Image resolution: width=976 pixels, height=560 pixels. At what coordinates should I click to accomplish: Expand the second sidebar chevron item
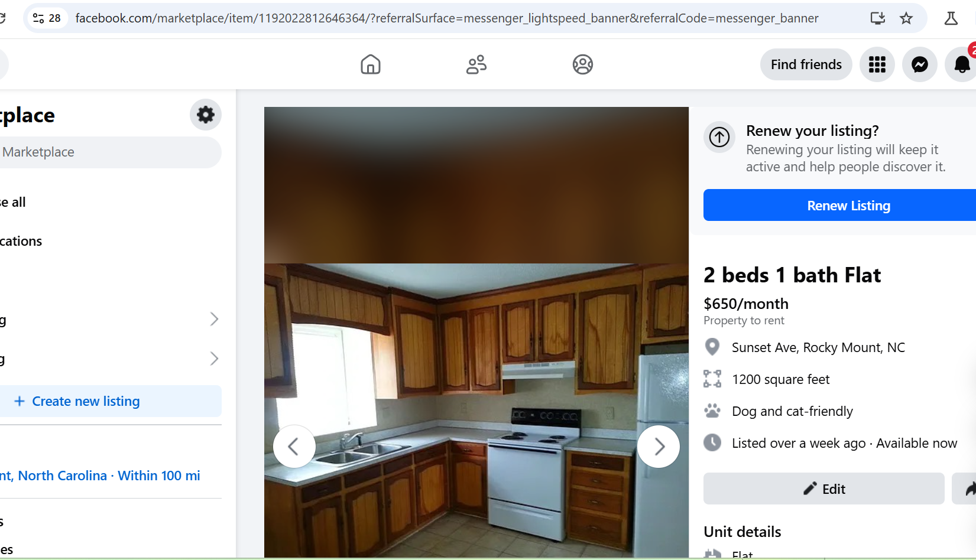click(214, 359)
